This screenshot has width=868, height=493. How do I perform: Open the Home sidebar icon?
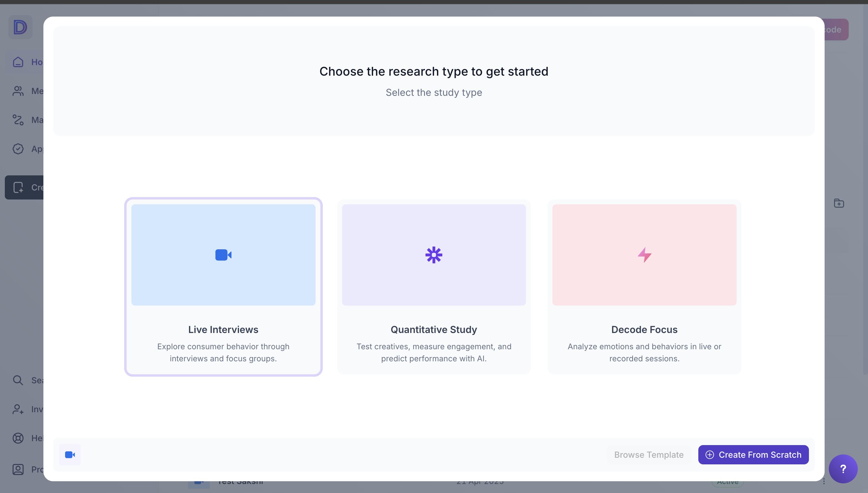18,62
